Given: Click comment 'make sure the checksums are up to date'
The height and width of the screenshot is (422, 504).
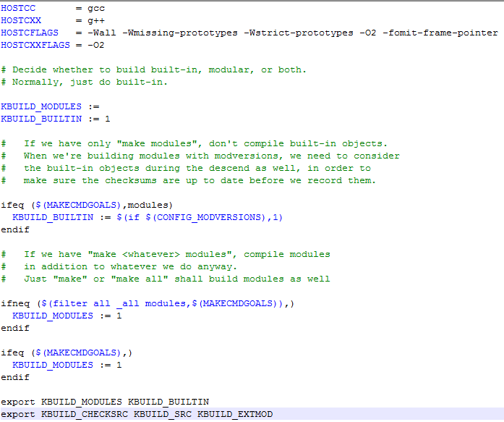Looking at the screenshot, I should (x=133, y=180).
